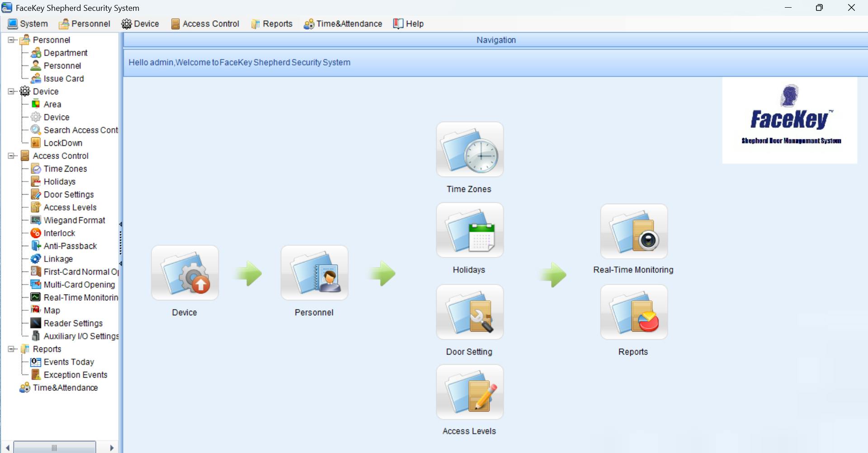Screen dimensions: 868x453
Task: Click the Exception Events icon
Action: pyautogui.click(x=36, y=375)
